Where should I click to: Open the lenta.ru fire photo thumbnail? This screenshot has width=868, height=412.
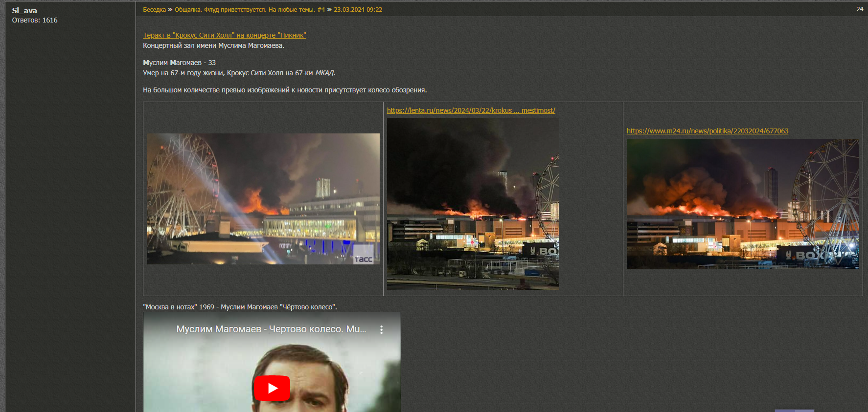473,204
